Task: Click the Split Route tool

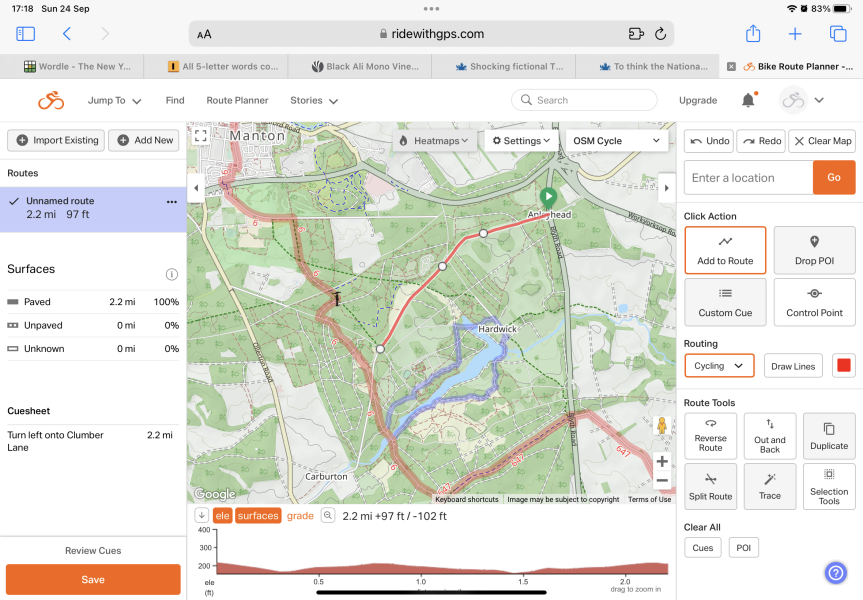Action: (711, 487)
